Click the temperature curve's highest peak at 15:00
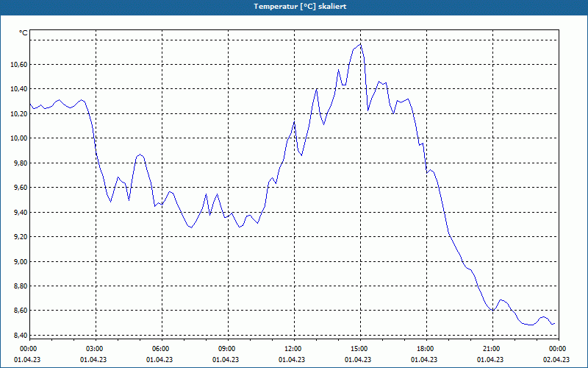588x368 pixels. 360,44
